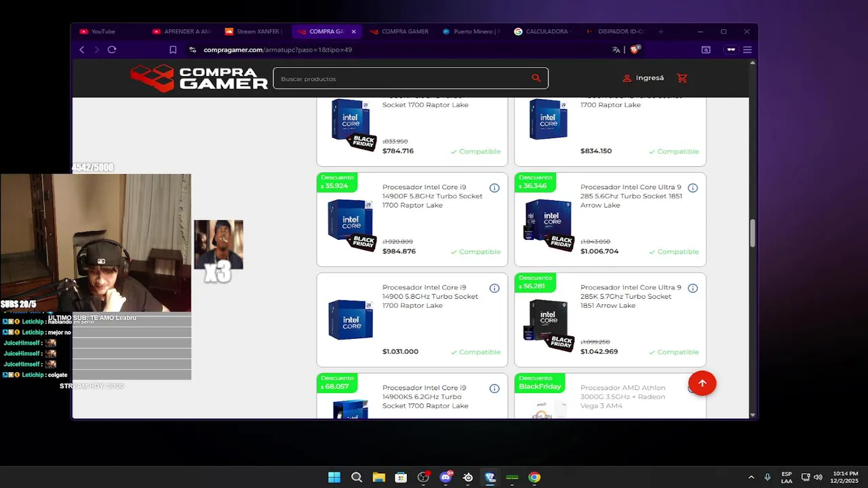Click the red scroll-to-top arrow button
Image resolution: width=868 pixels, height=488 pixels.
pyautogui.click(x=702, y=384)
